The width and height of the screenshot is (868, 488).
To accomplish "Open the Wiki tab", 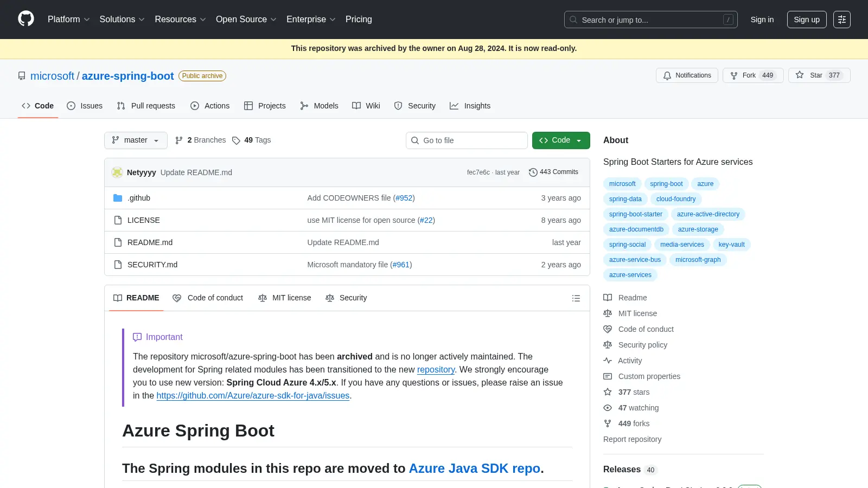I will point(366,106).
